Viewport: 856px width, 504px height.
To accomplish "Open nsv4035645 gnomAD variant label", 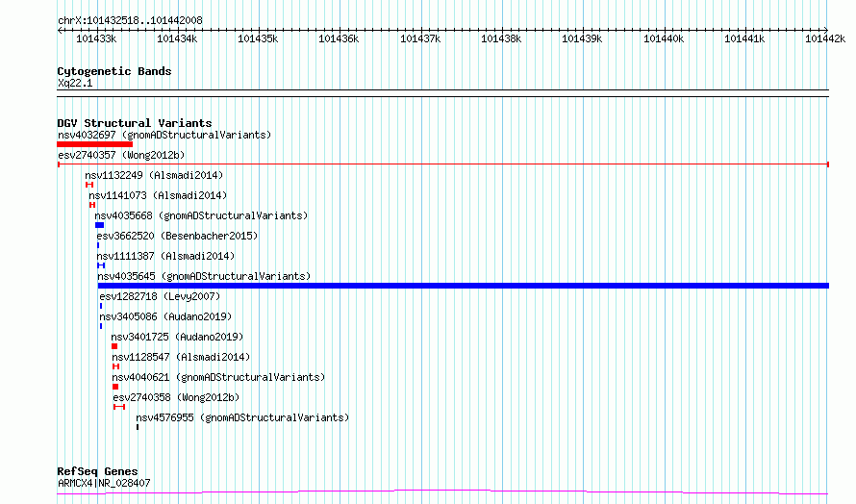I will (204, 276).
